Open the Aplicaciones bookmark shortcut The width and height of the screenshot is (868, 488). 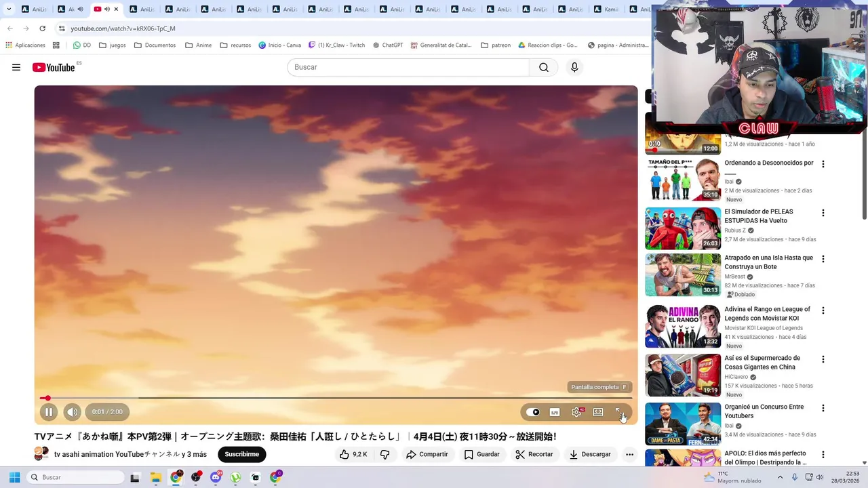25,45
